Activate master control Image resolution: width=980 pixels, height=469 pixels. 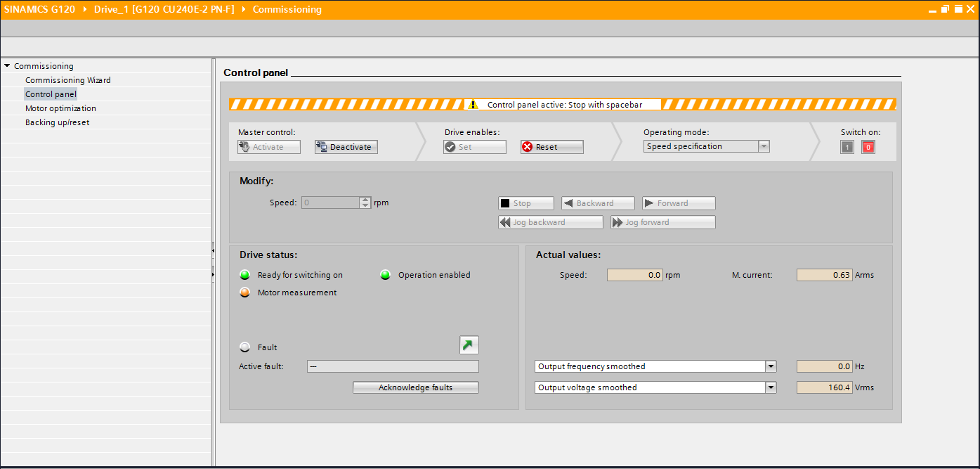269,147
